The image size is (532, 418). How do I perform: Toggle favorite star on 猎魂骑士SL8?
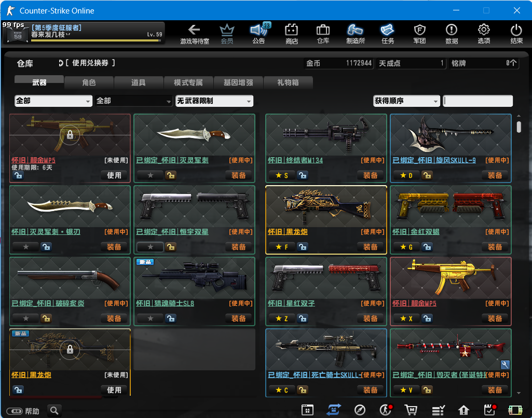(x=151, y=318)
